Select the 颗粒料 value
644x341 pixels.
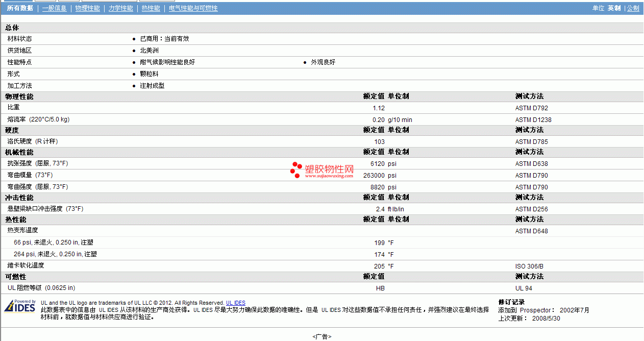point(149,74)
